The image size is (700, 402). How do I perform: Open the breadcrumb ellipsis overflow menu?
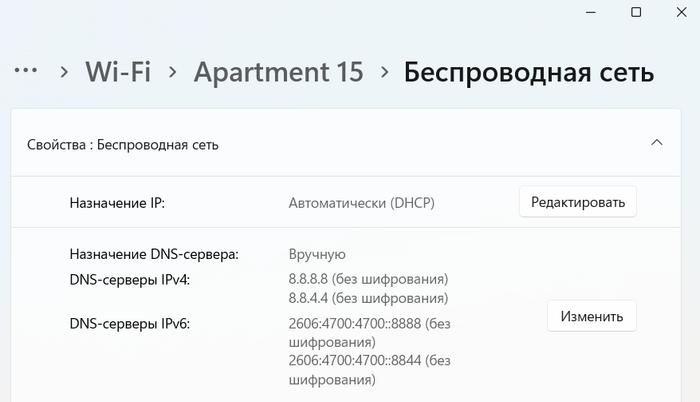[x=26, y=70]
